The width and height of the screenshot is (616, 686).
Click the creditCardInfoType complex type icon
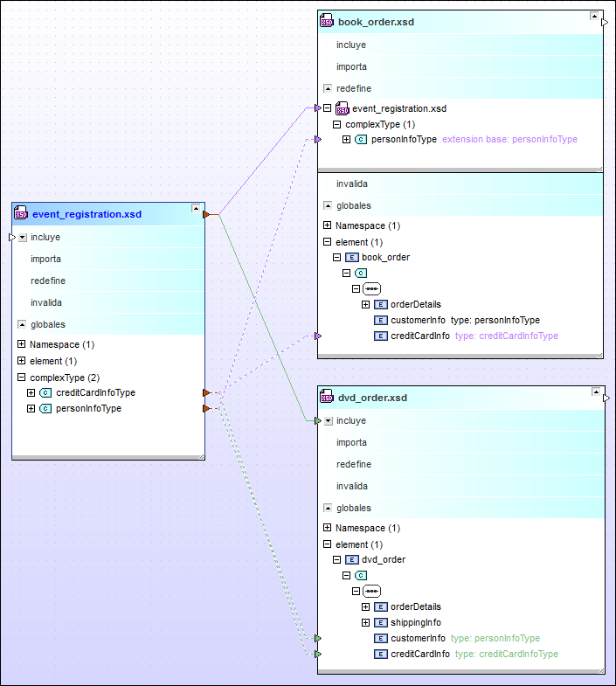point(45,393)
